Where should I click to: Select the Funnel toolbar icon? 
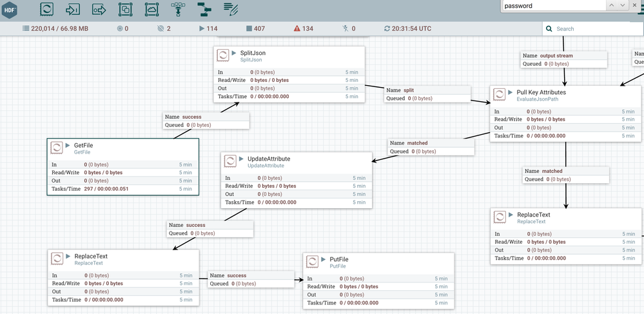(178, 9)
